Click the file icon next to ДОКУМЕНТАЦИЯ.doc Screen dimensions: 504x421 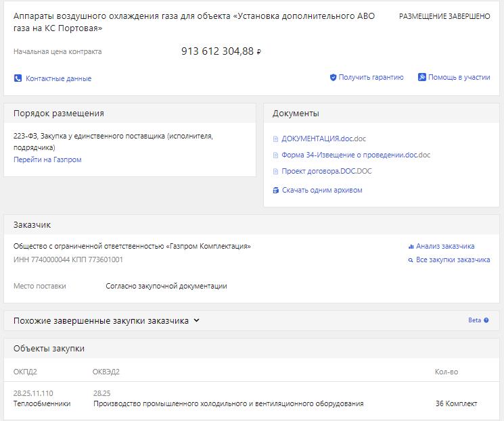pyautogui.click(x=275, y=139)
